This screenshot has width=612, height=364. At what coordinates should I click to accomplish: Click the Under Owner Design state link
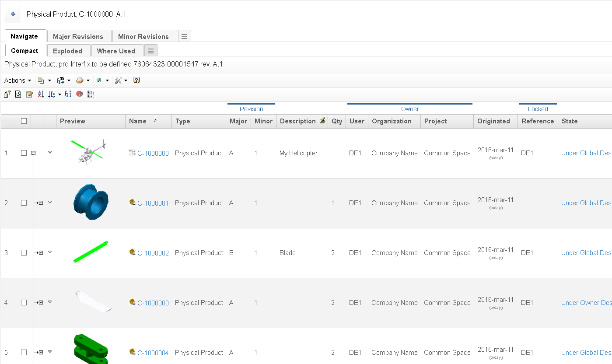tap(586, 303)
